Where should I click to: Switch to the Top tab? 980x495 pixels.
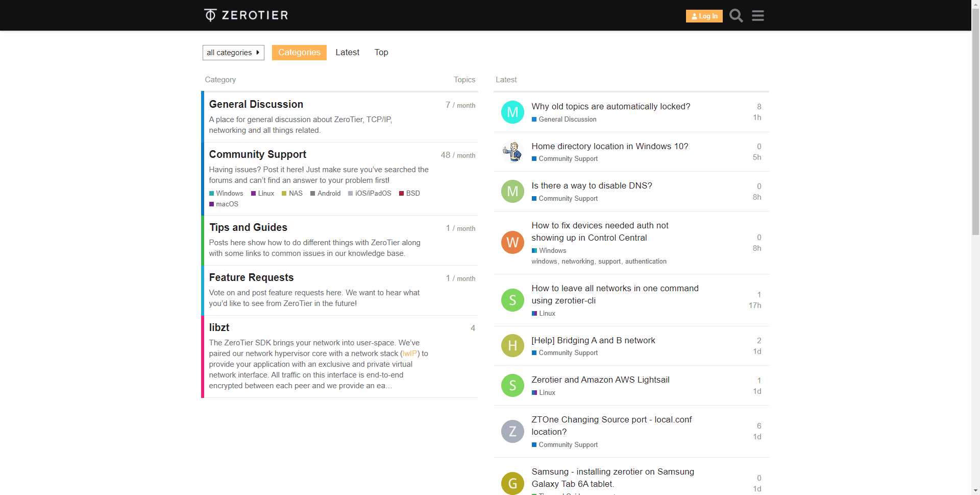381,53
